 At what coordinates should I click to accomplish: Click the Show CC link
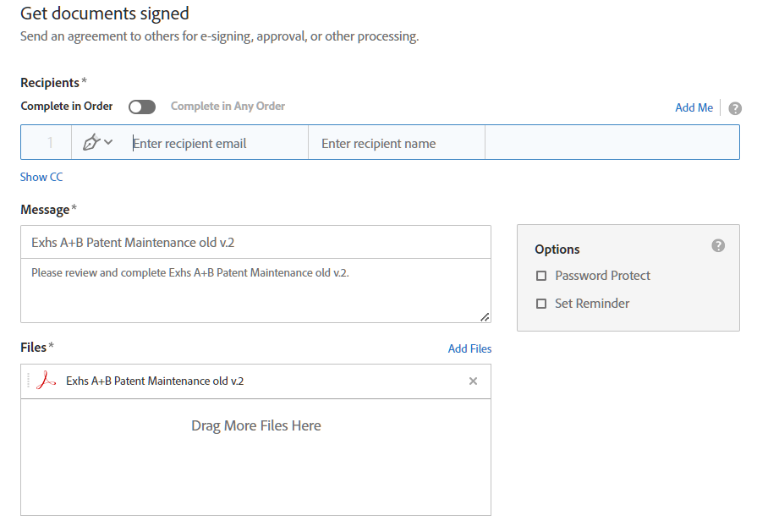(x=41, y=177)
